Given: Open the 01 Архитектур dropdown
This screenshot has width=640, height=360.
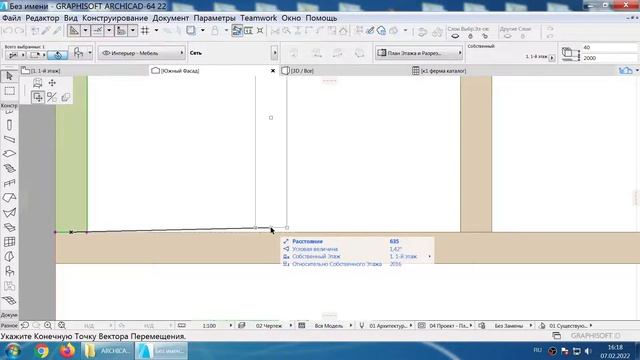Looking at the screenshot, I should [411, 326].
